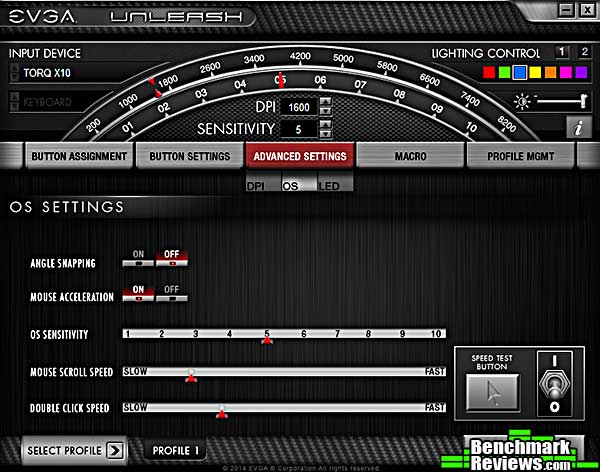Pick the blue lighting color swatch
The width and height of the screenshot is (600, 472).
tap(519, 73)
